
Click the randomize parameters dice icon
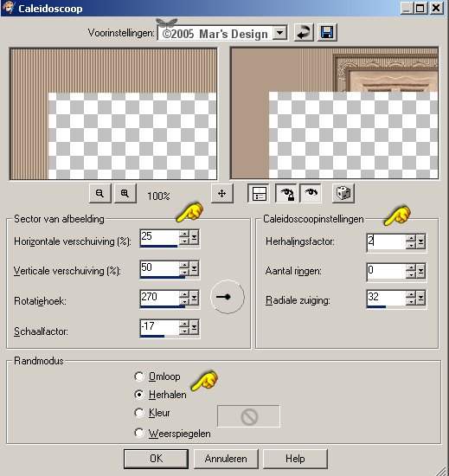343,193
